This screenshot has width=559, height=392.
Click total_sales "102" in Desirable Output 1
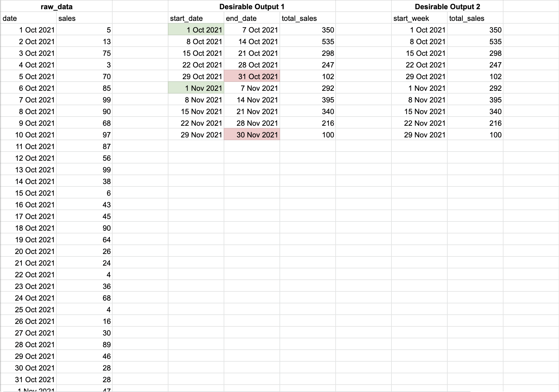click(x=308, y=76)
